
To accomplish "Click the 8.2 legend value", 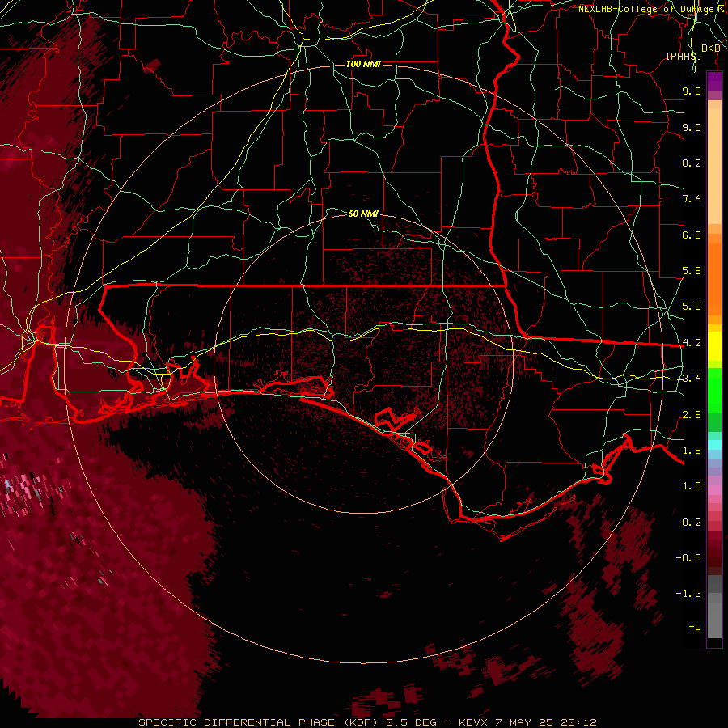I will click(x=692, y=163).
